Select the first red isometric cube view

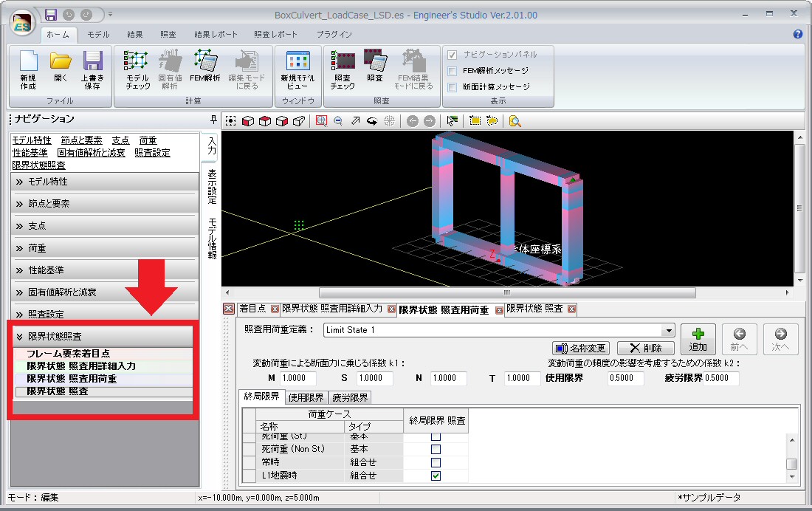tap(248, 121)
